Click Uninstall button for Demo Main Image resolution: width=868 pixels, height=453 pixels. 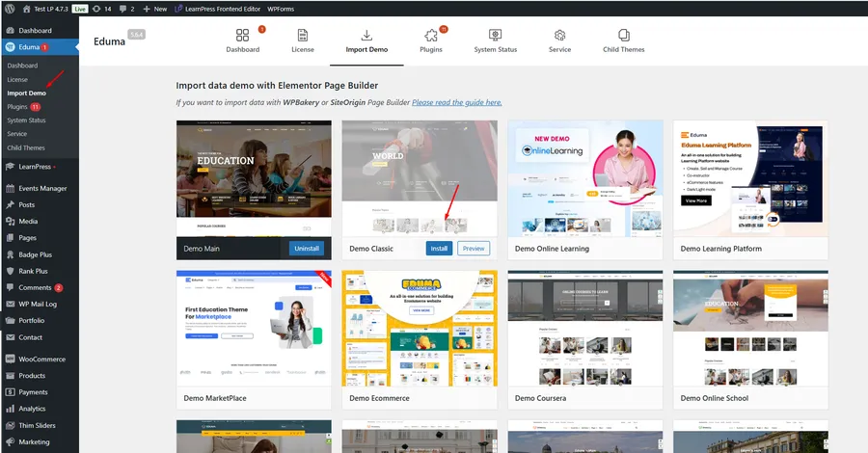(307, 248)
